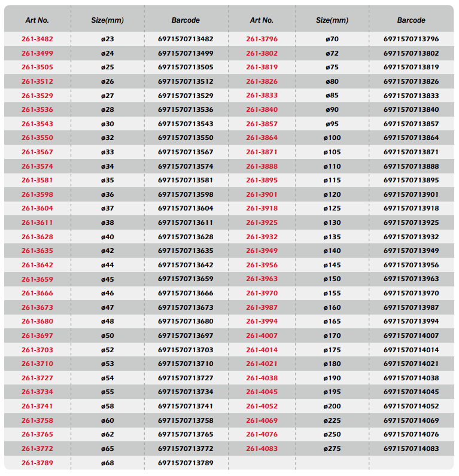Click art number 261-3604

point(37,208)
